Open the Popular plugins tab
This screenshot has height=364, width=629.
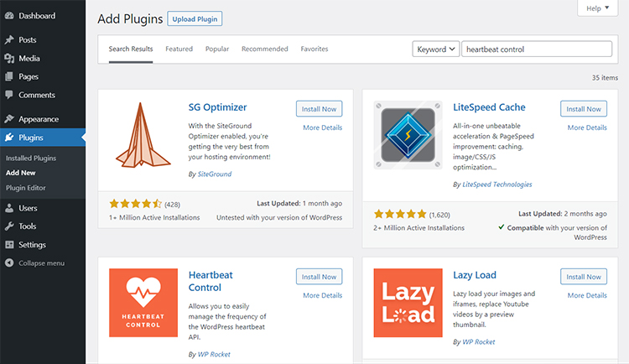pos(217,49)
